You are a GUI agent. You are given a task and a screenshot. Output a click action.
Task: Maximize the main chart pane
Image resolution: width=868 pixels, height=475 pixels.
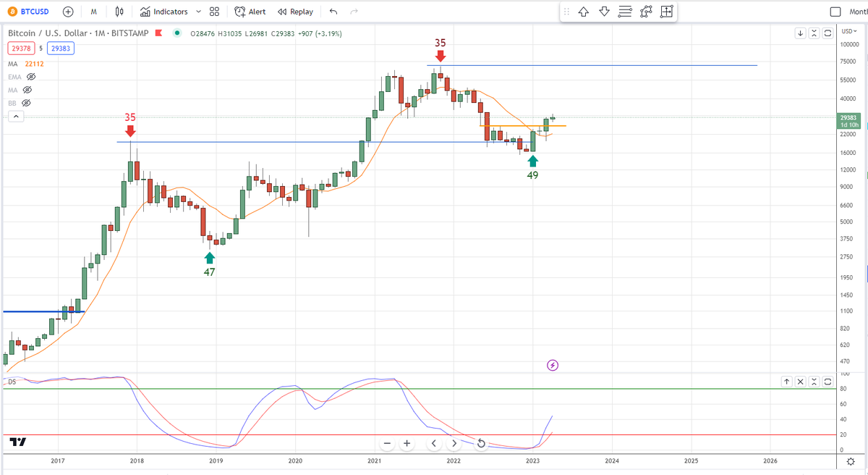[827, 33]
